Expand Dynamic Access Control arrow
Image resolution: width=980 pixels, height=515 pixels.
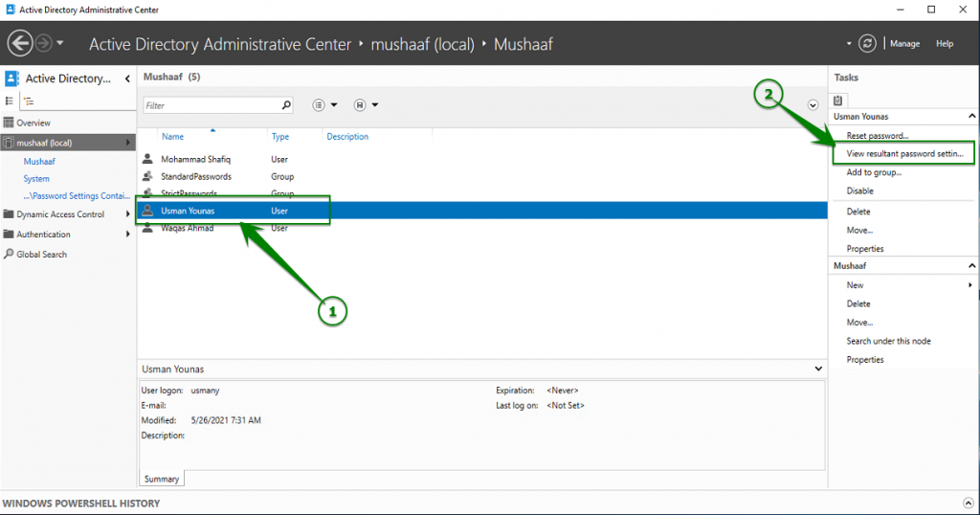[127, 214]
